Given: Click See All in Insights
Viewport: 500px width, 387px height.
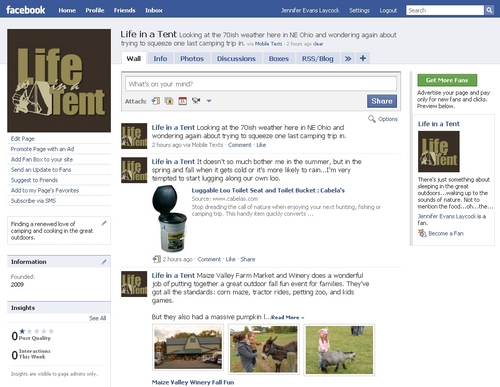Looking at the screenshot, I should [98, 318].
